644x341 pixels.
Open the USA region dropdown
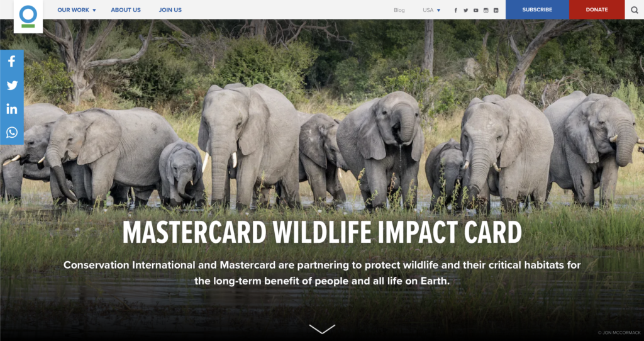(431, 10)
